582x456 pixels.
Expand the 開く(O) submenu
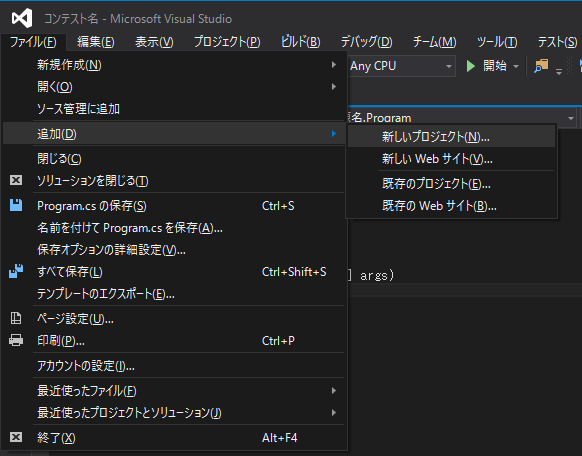(173, 87)
